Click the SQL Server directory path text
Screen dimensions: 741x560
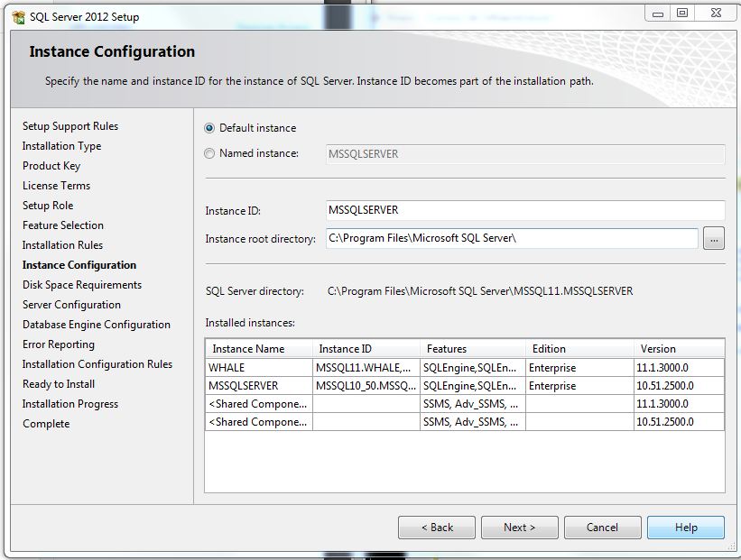point(480,291)
